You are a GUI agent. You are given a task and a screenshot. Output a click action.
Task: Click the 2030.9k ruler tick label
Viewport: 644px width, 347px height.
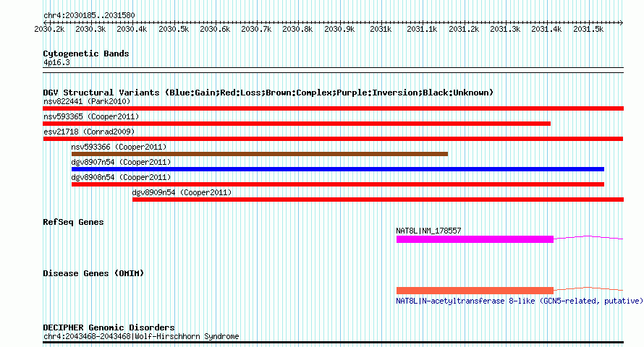[339, 29]
